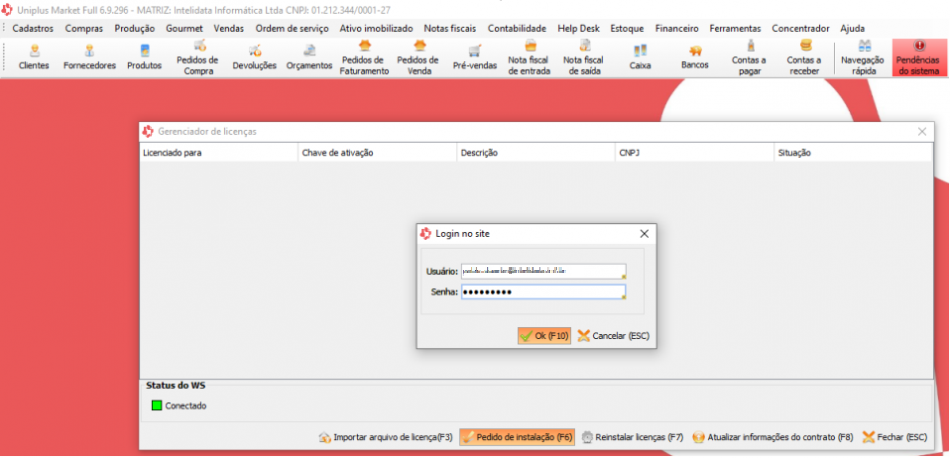Open the Help Desk menu
Viewport: 950px width, 458px height.
click(x=579, y=28)
